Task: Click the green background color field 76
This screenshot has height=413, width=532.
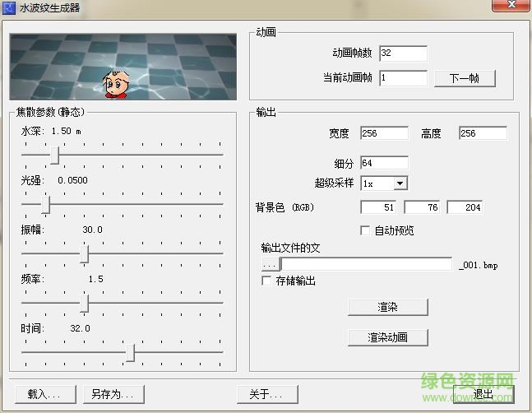Action: [x=422, y=207]
